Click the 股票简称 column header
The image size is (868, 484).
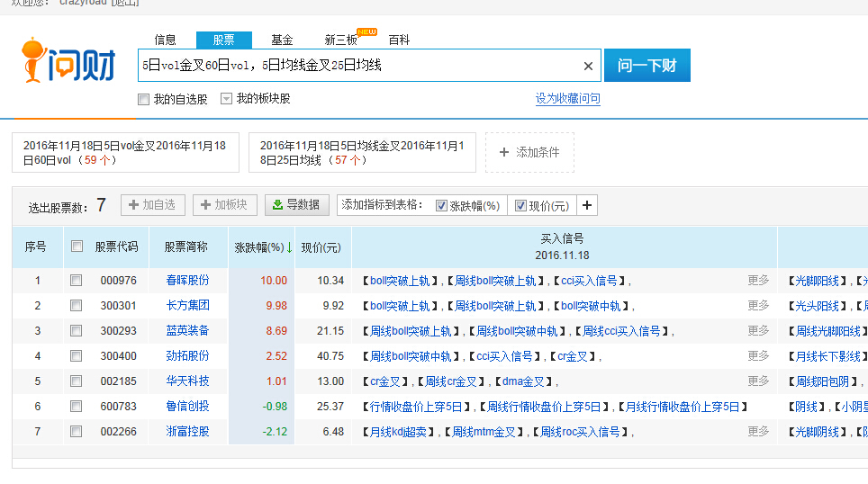click(x=186, y=246)
